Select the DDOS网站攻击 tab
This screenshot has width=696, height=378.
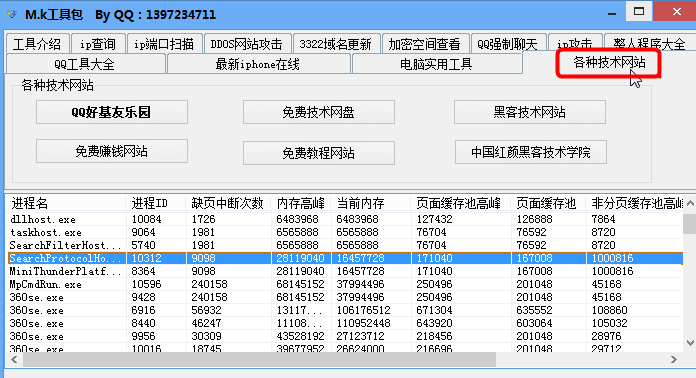tap(247, 43)
